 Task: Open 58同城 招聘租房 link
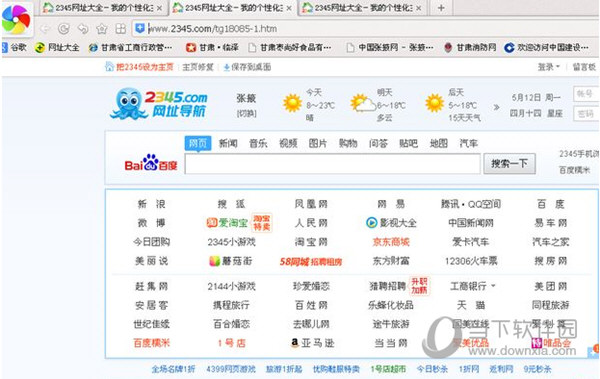(311, 261)
